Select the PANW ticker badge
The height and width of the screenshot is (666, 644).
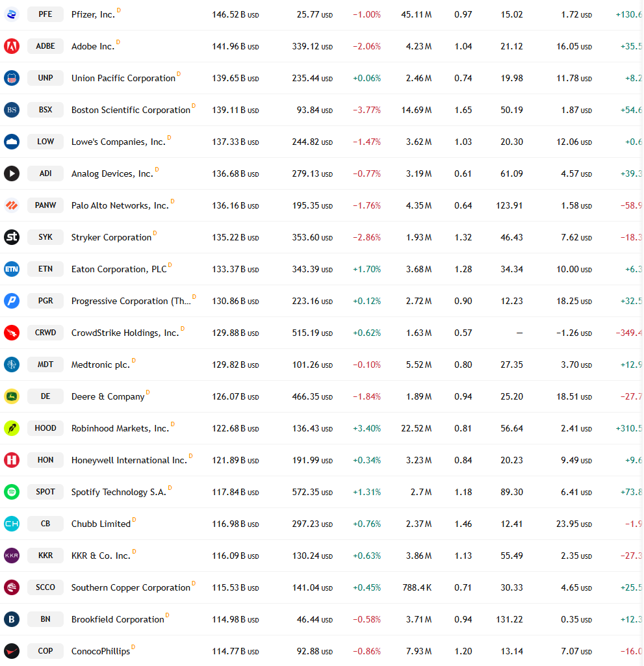click(45, 205)
